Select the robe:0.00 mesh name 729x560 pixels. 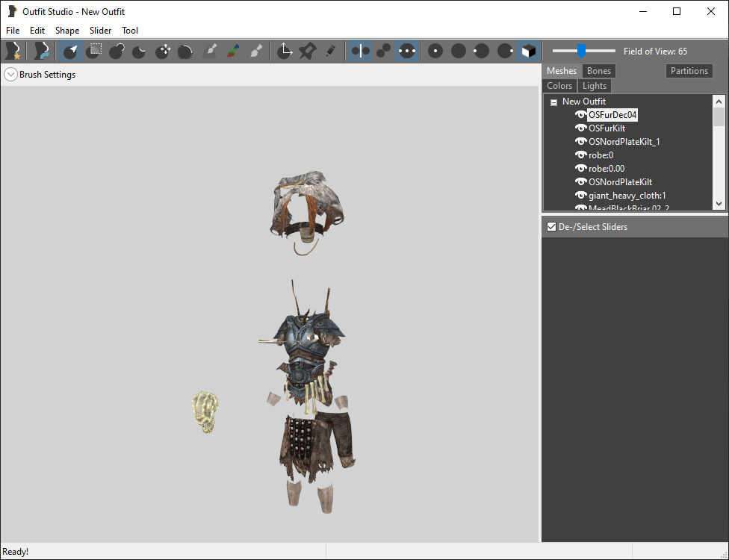pos(607,169)
